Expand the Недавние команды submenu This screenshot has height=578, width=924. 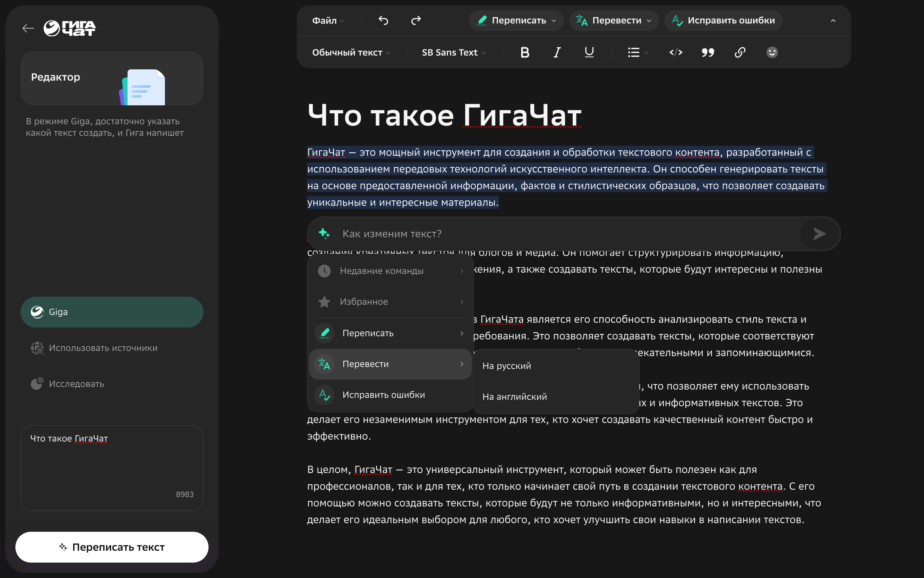[390, 271]
